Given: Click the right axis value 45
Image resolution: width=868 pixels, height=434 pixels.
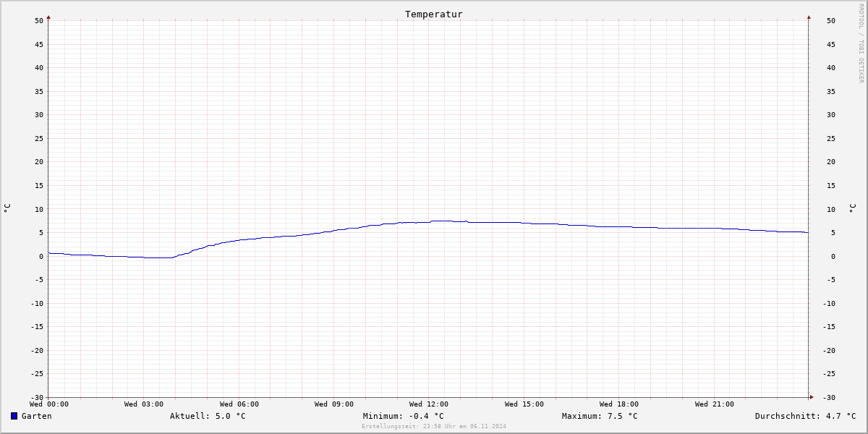Looking at the screenshot, I should 830,44.
